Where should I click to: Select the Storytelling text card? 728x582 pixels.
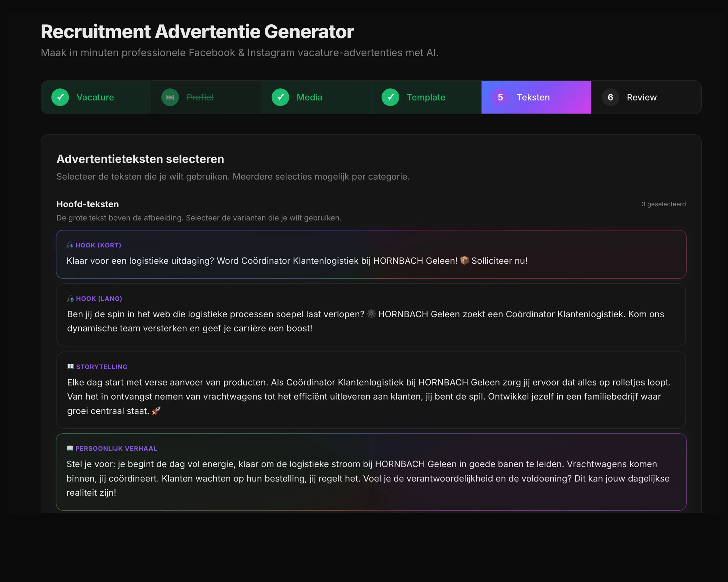tap(371, 390)
